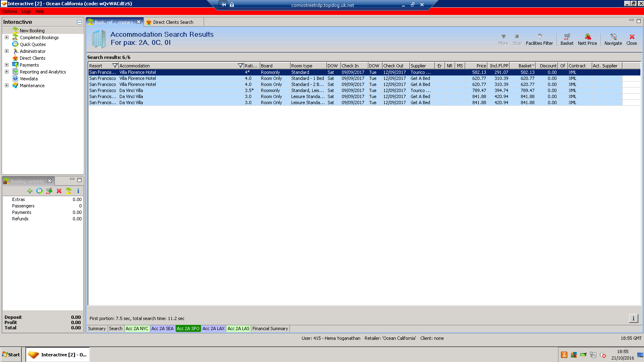644x362 pixels.
Task: Click the network connection tray icon
Action: [x=593, y=355]
